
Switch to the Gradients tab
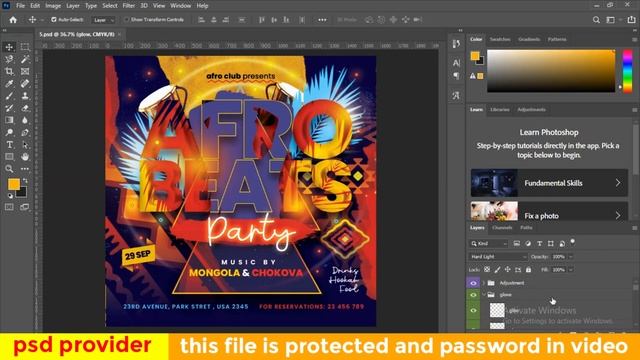(529, 39)
